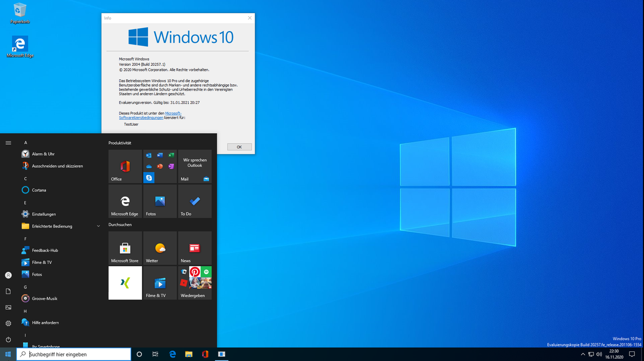Open Filme & TV in the app list
The height and width of the screenshot is (361, 644).
(61, 262)
